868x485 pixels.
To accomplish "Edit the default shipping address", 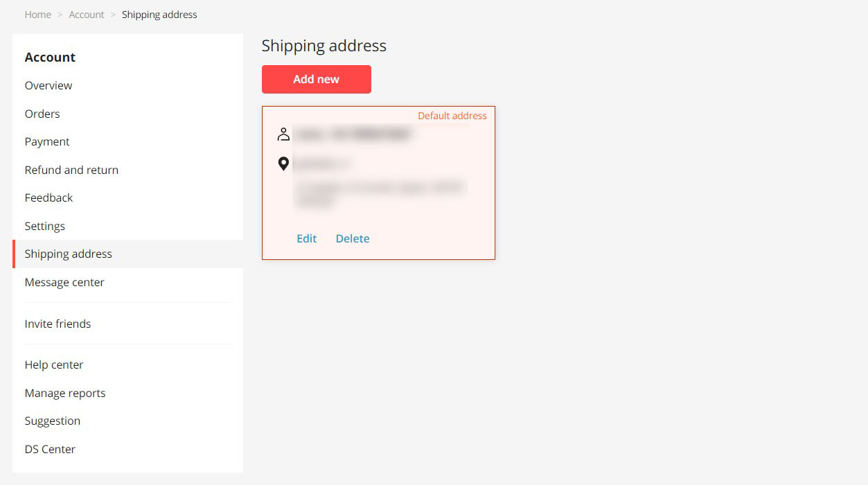I will [x=306, y=238].
